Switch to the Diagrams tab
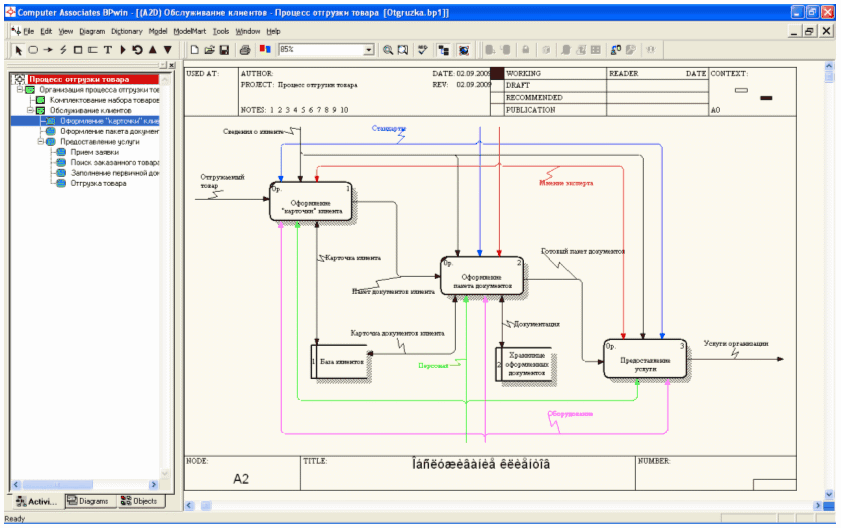The height and width of the screenshot is (528, 841). coord(88,501)
